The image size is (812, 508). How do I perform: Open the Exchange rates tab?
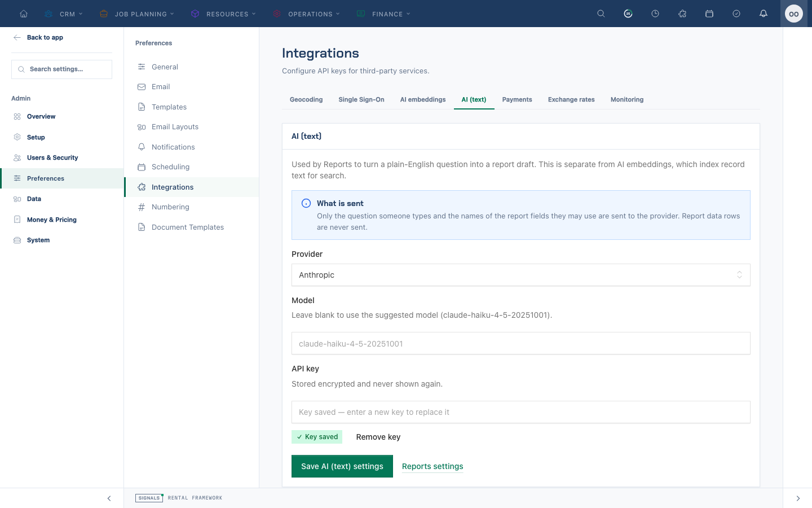coord(571,99)
